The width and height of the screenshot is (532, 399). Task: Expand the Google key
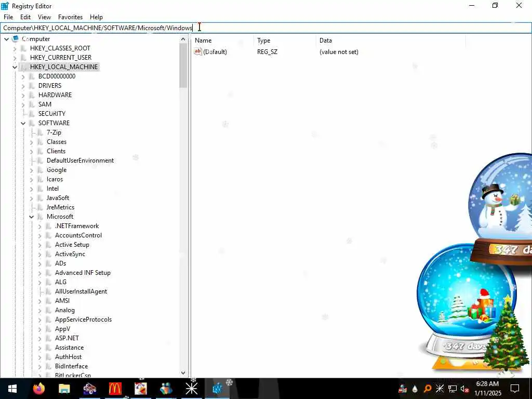click(31, 170)
